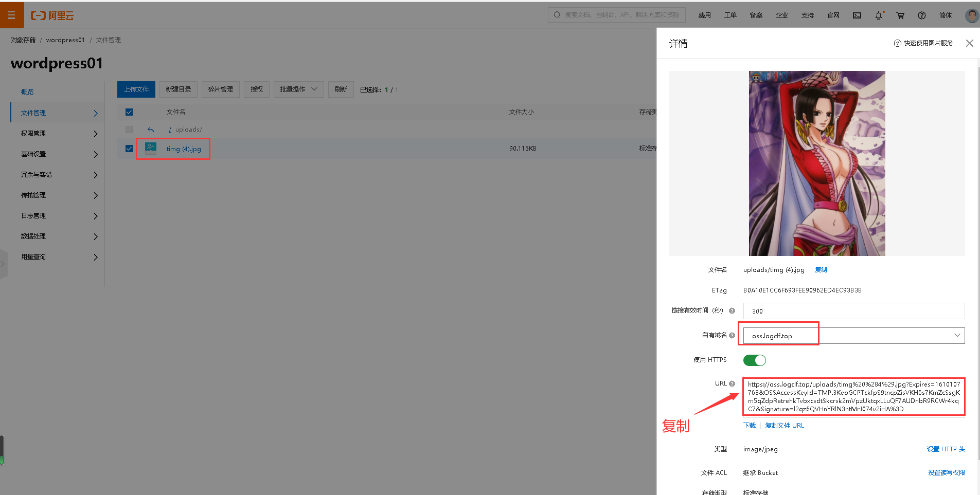Click the 设置 HTTP 头 link
The width and height of the screenshot is (980, 495).
tap(946, 449)
